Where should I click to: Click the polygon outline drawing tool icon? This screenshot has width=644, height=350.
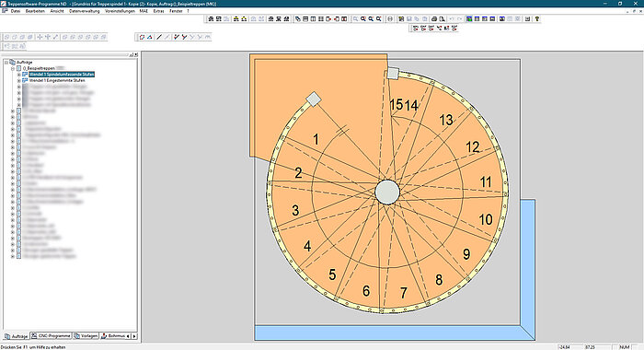pyautogui.click(x=142, y=37)
